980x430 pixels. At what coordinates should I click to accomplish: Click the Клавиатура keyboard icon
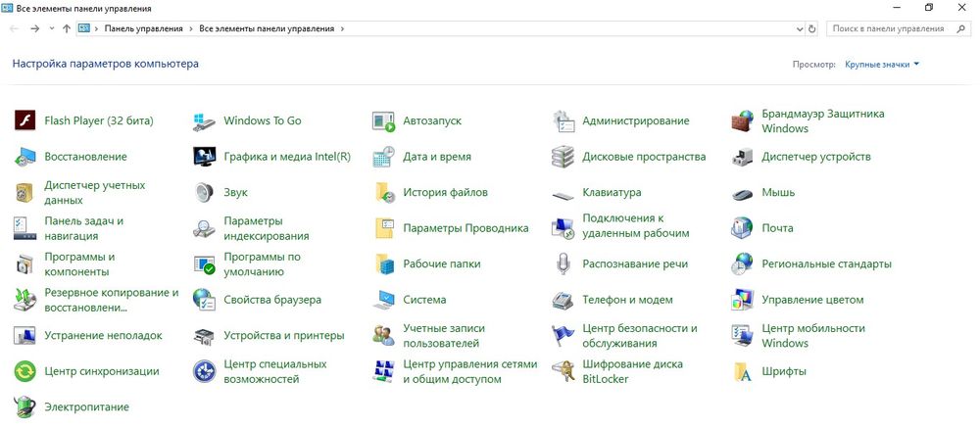563,193
